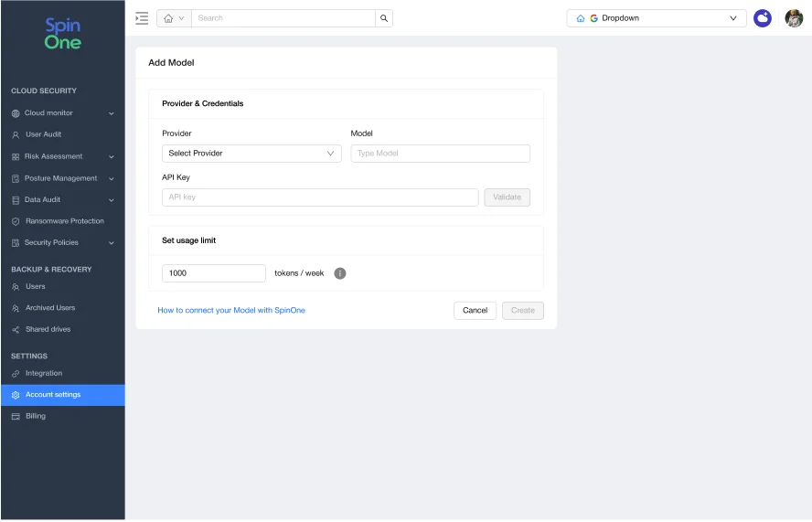Click the tokens / week label
Viewport: 812px width, 522px height.
pyautogui.click(x=299, y=273)
